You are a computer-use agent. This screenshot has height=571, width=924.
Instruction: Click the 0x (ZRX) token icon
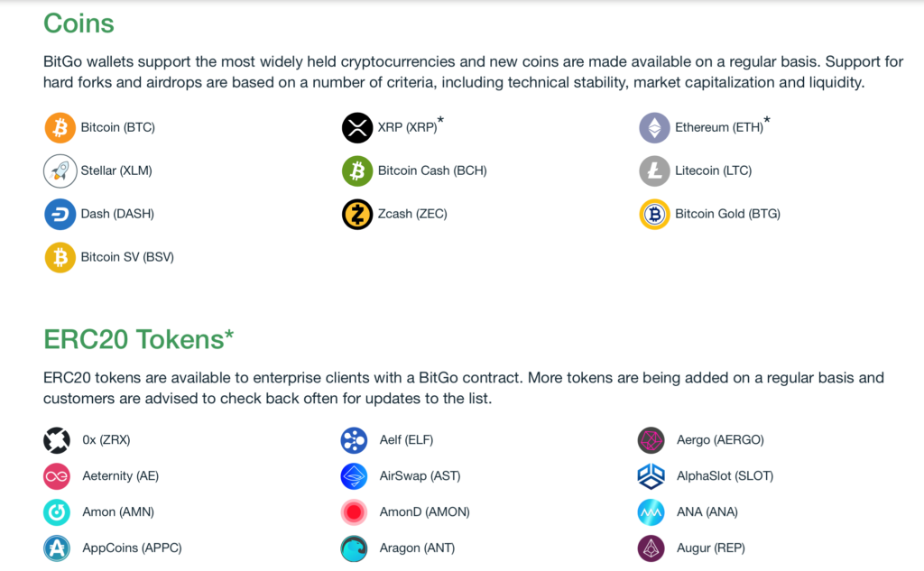pyautogui.click(x=57, y=440)
